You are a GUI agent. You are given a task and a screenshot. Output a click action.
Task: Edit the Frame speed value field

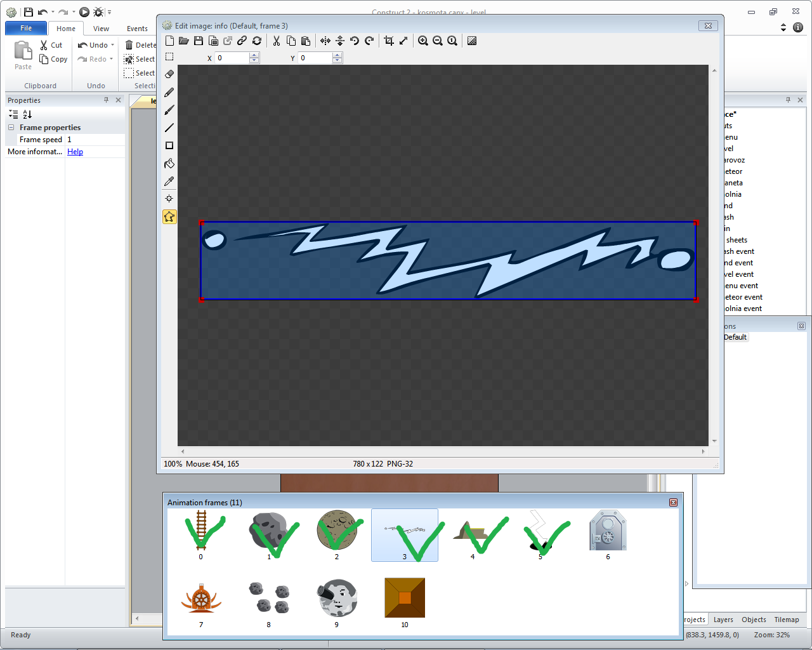[95, 140]
